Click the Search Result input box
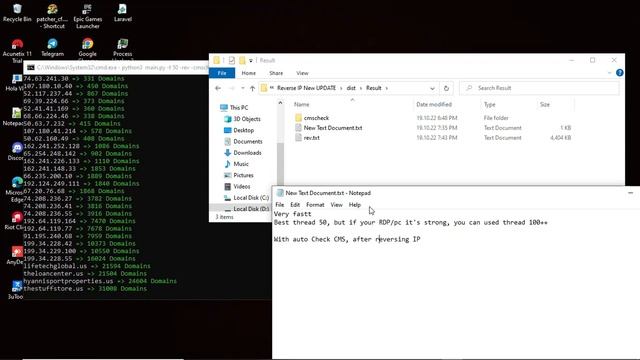The height and width of the screenshot is (360, 640). [539, 88]
